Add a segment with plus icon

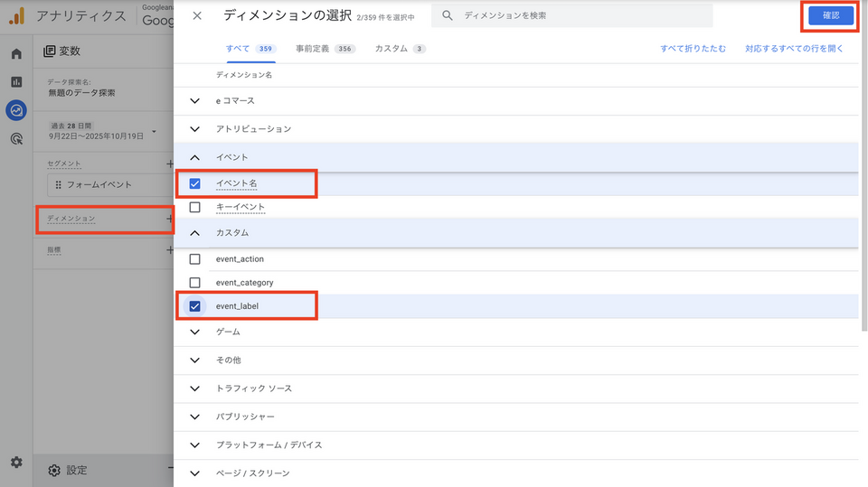click(169, 164)
